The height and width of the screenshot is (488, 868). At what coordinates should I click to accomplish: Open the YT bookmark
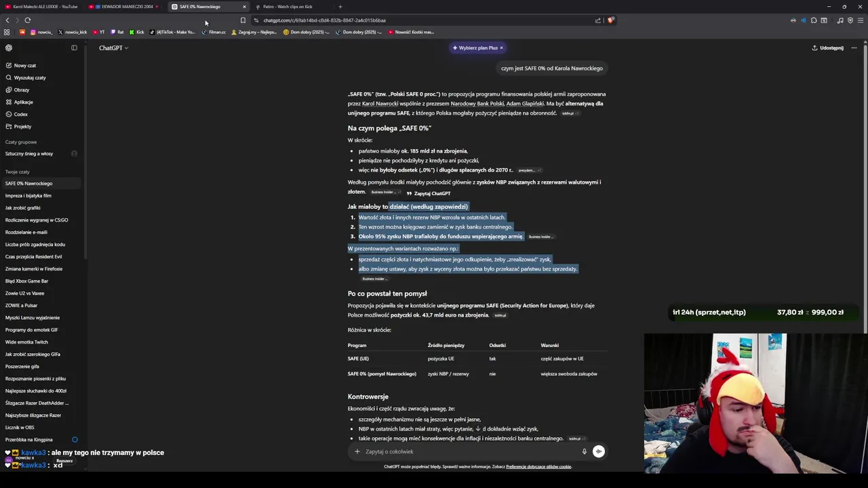[x=98, y=32]
